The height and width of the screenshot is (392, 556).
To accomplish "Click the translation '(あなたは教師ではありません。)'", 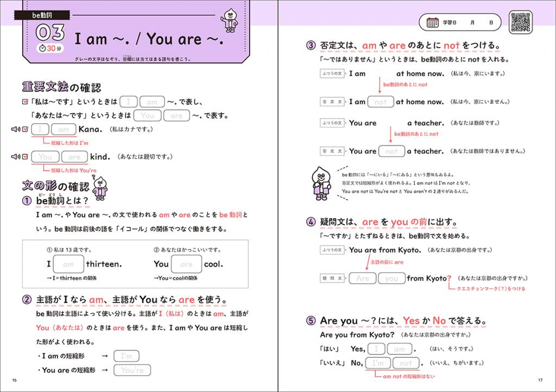I will point(488,151).
